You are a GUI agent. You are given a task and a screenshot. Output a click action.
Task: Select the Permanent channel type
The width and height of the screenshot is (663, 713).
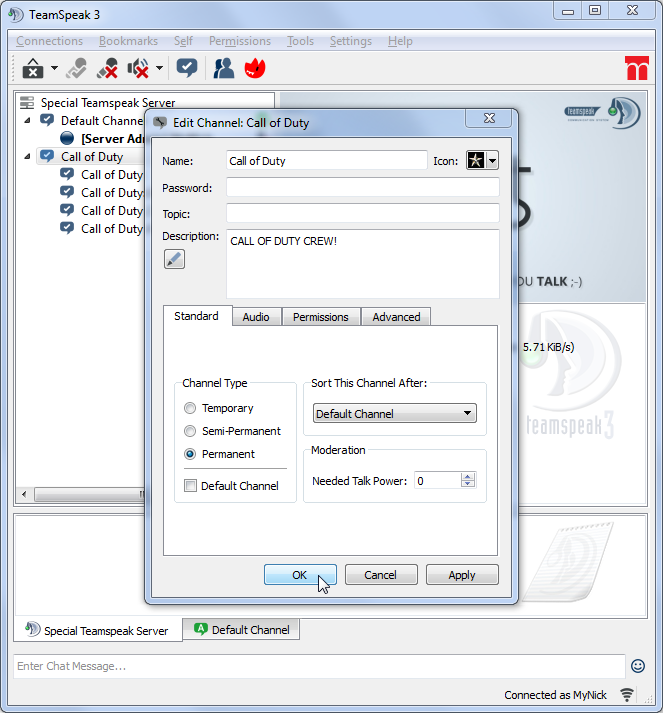[190, 454]
